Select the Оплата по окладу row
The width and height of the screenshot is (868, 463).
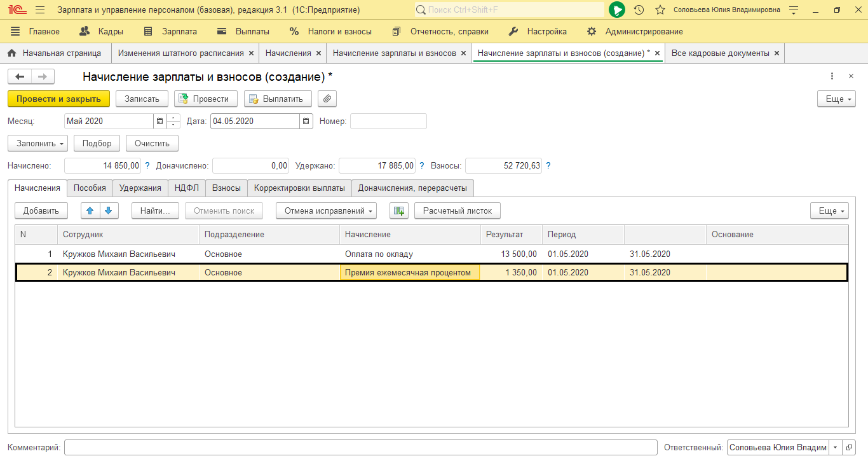tap(379, 254)
